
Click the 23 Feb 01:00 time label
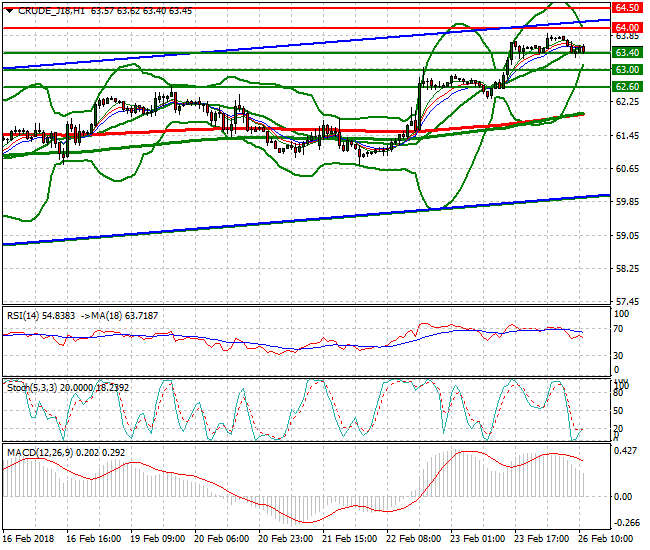[x=478, y=539]
